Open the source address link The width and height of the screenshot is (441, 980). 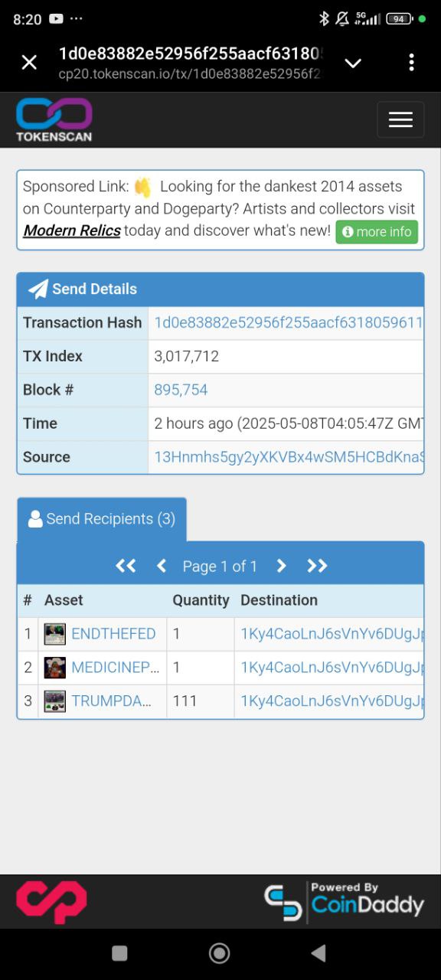coord(288,457)
